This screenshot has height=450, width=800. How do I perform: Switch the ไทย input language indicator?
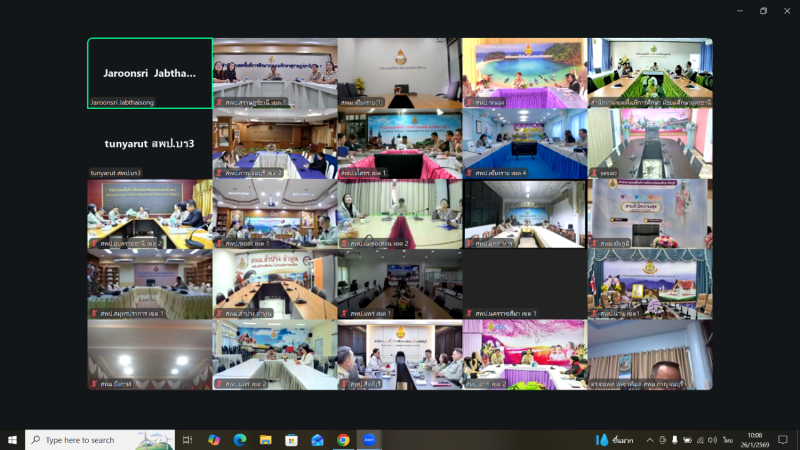(728, 440)
